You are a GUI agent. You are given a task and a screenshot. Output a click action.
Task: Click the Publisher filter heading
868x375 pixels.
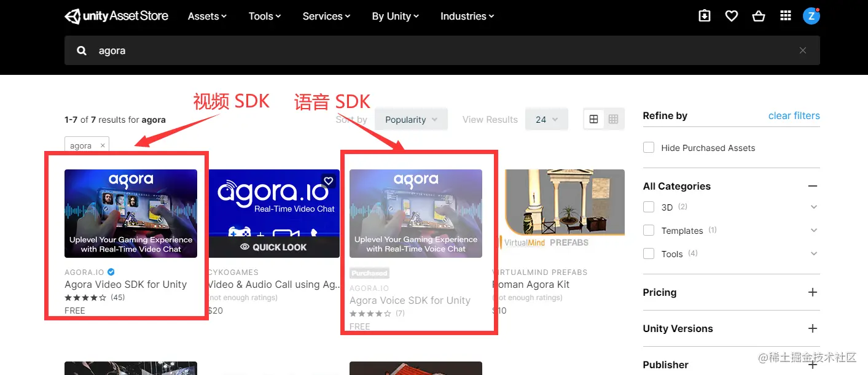665,365
